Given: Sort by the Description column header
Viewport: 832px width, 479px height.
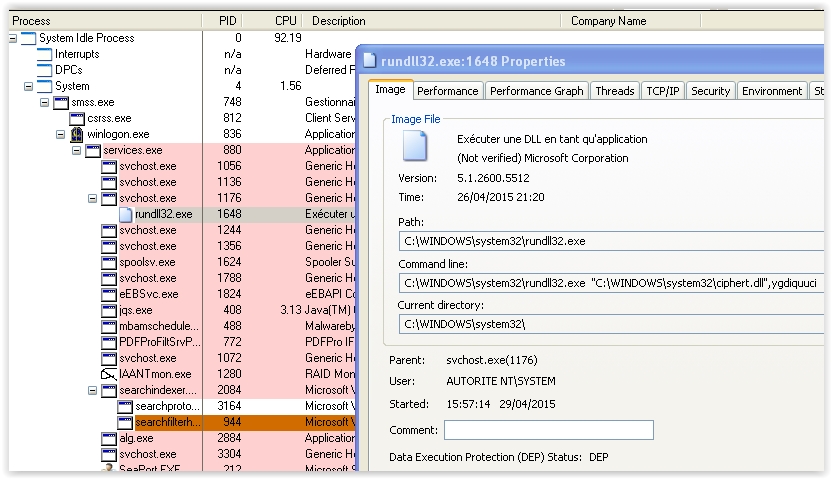Looking at the screenshot, I should point(431,21).
